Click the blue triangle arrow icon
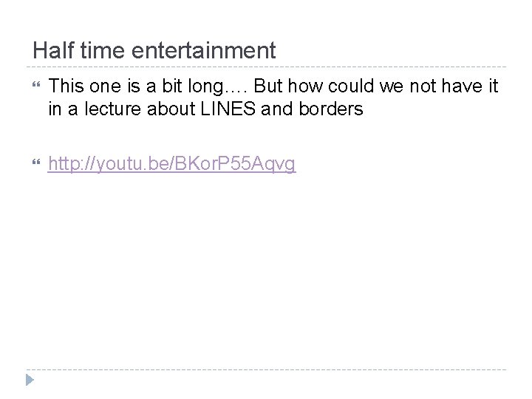 (x=30, y=380)
